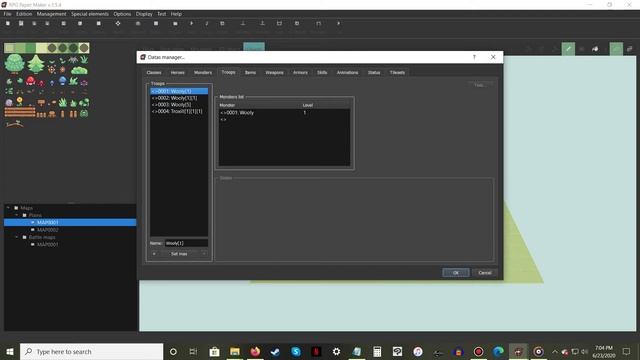The image size is (640, 360).
Task: Open Steam from the taskbar
Action: [x=276, y=351]
